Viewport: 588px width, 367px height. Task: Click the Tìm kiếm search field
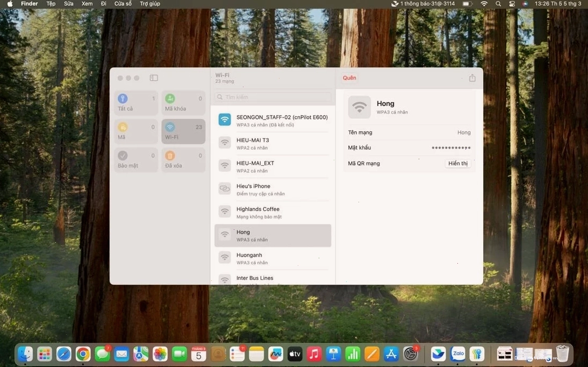click(273, 97)
